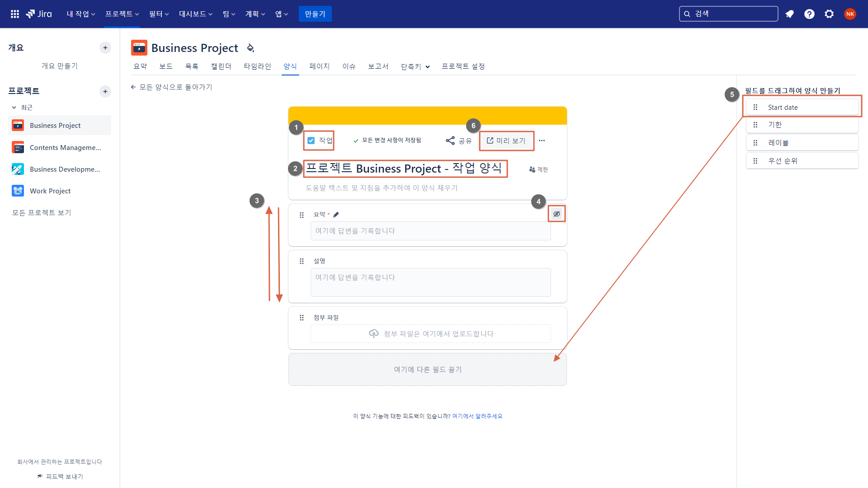The height and width of the screenshot is (488, 868).
Task: Toggle the 작업 checkbox
Action: pyautogui.click(x=311, y=141)
